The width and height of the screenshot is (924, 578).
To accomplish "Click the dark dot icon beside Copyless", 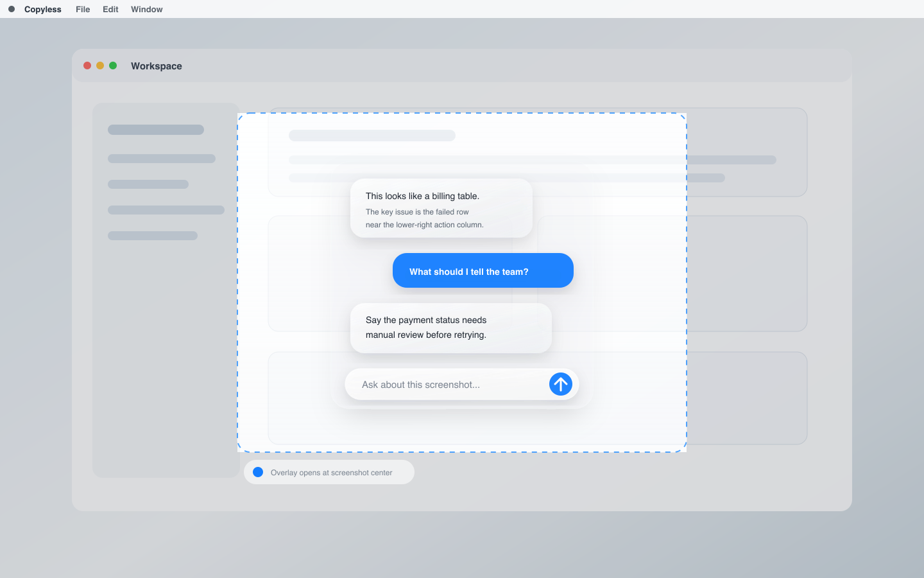I will 12,9.
